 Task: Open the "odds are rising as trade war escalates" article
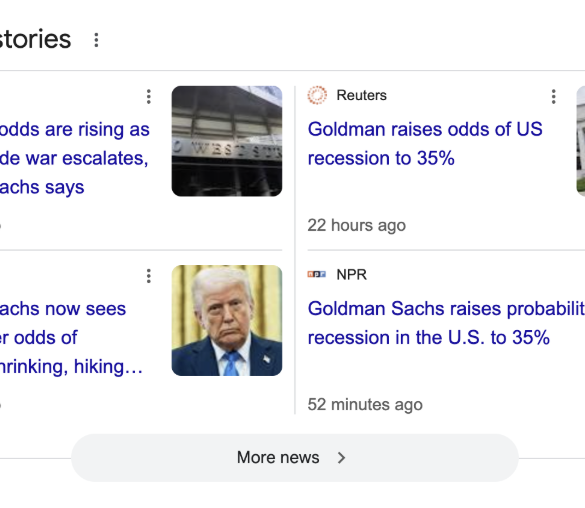coord(75,158)
